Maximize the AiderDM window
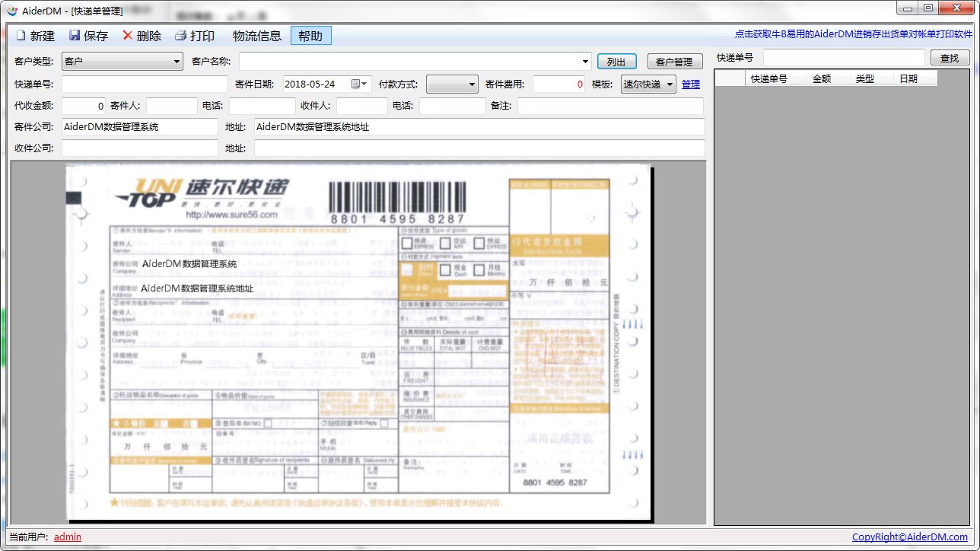 click(x=928, y=8)
